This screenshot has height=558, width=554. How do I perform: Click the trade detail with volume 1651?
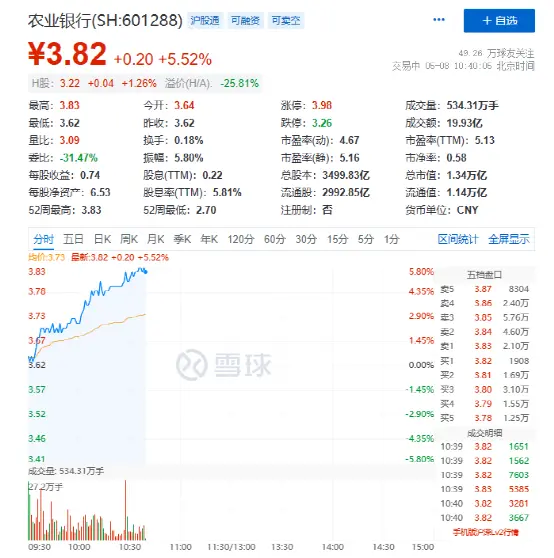[x=484, y=447]
